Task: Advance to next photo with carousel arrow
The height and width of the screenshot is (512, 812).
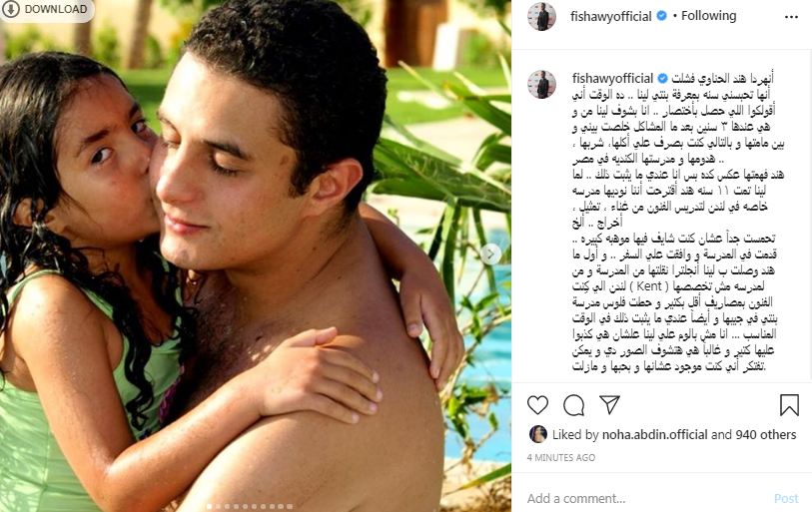Action: (490, 254)
